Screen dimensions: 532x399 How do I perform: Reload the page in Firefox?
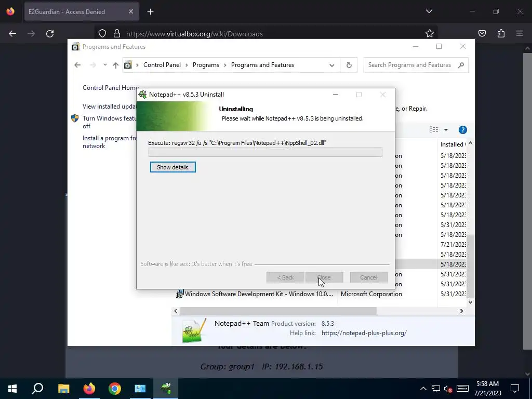coord(50,34)
